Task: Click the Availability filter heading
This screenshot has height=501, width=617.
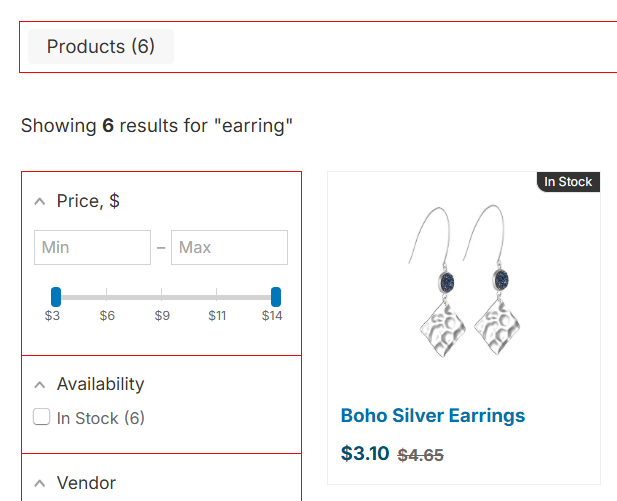Action: point(100,384)
